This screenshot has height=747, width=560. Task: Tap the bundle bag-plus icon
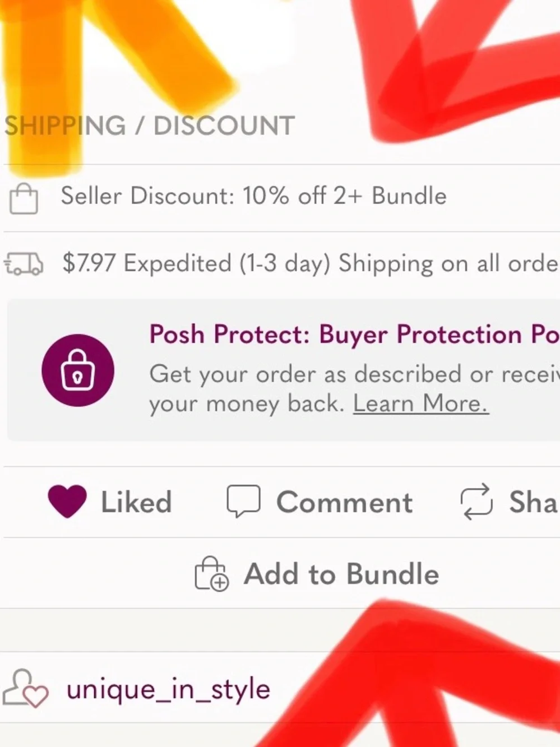tap(212, 573)
